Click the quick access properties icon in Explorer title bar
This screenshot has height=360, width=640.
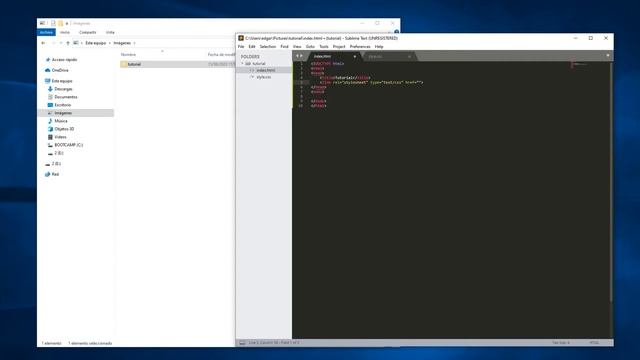53,23
